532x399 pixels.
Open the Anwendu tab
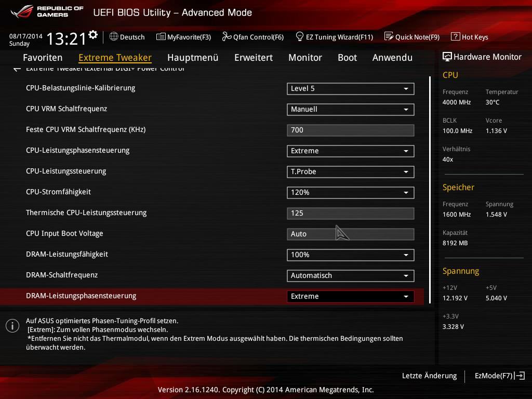(392, 58)
